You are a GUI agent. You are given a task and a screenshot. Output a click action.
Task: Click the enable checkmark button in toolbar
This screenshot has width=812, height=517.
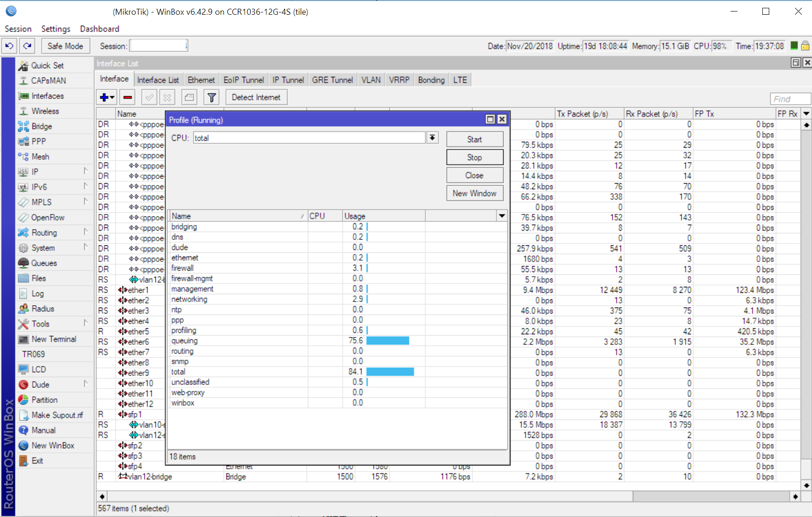click(x=149, y=97)
